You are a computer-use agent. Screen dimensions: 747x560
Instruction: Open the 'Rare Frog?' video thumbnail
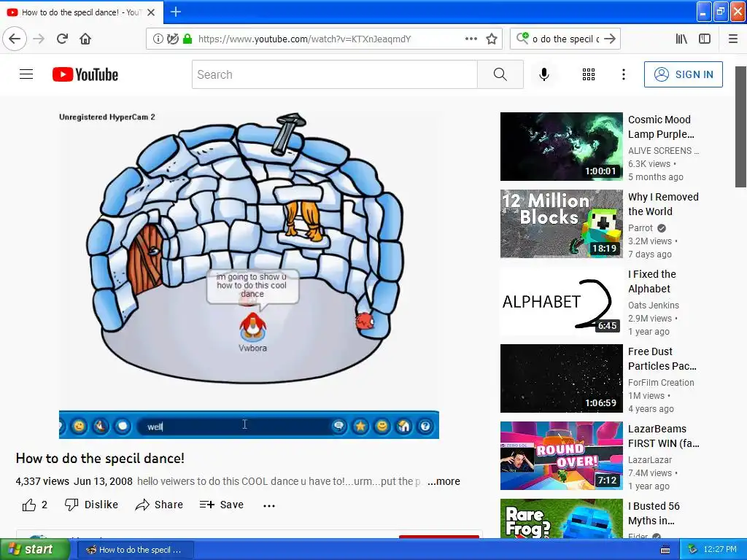(x=561, y=518)
